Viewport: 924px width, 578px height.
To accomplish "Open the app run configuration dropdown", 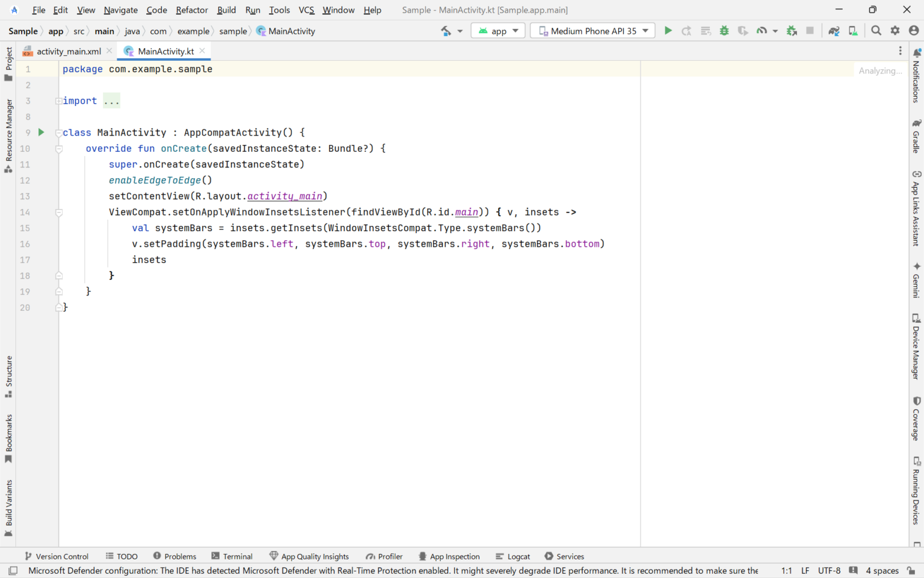I will (497, 30).
